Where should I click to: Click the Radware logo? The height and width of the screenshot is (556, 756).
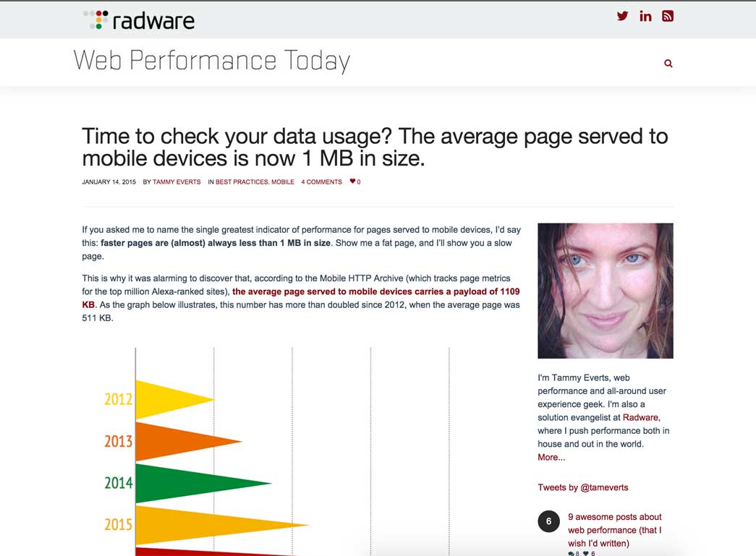coord(138,20)
